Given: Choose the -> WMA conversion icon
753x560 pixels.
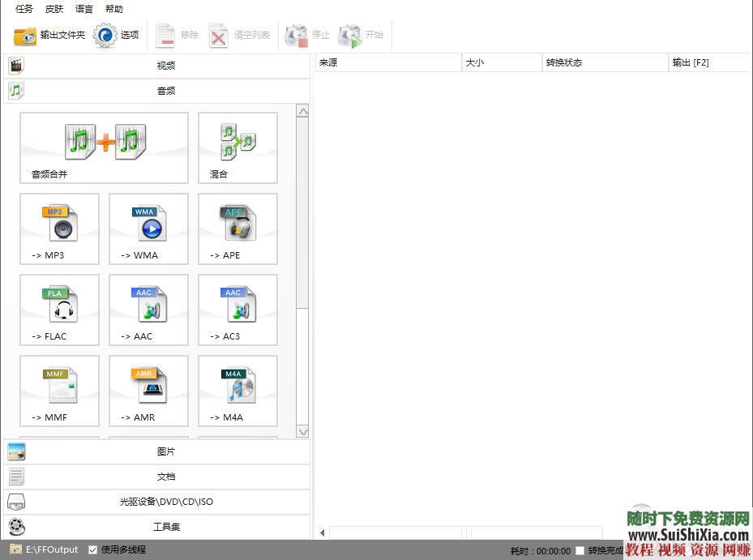Looking at the screenshot, I should pos(148,229).
